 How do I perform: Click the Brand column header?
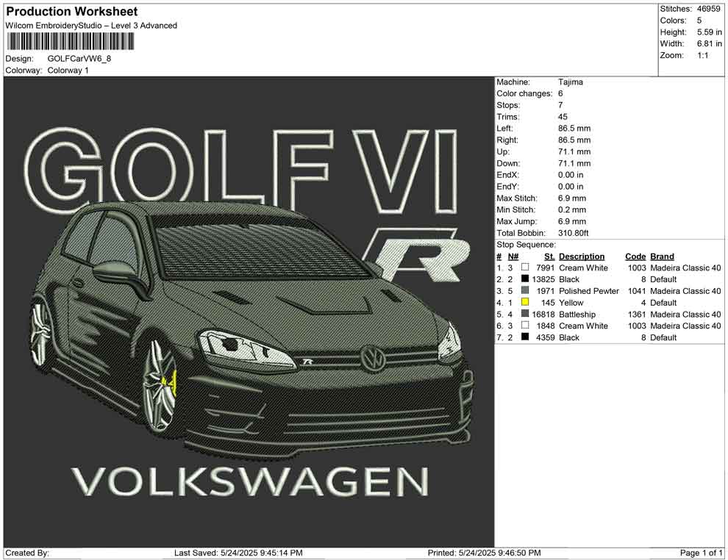coord(662,256)
